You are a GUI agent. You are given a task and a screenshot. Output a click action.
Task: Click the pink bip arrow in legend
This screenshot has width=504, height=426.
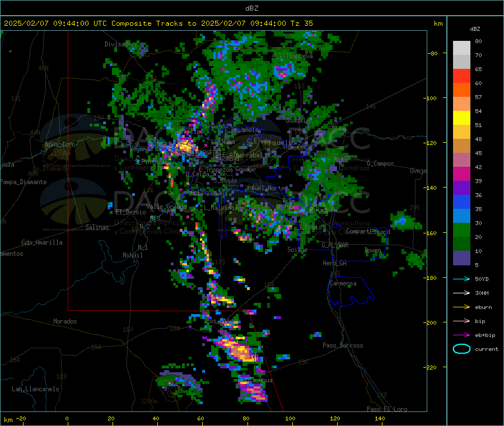click(x=461, y=321)
